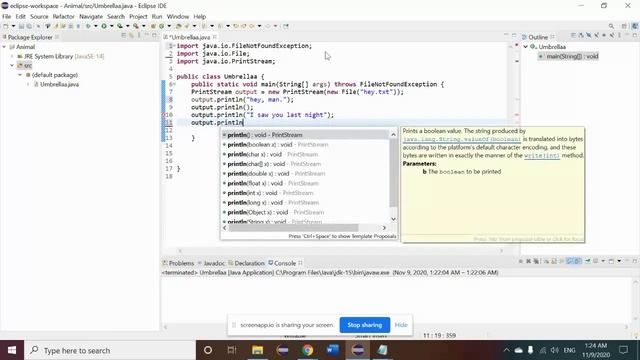This screenshot has height=360, width=640.
Task: Open dropdown arrow next to Debug icon
Action: (96, 26)
